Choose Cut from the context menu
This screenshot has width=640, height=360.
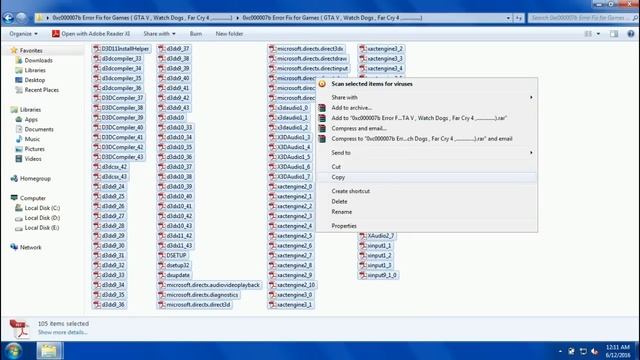tap(427, 167)
